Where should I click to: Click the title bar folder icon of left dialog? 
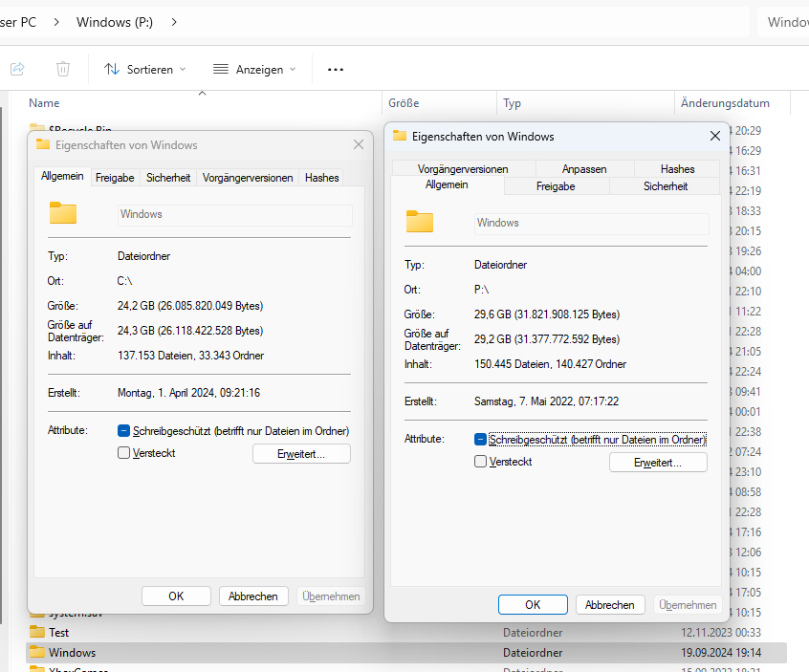pyautogui.click(x=43, y=144)
